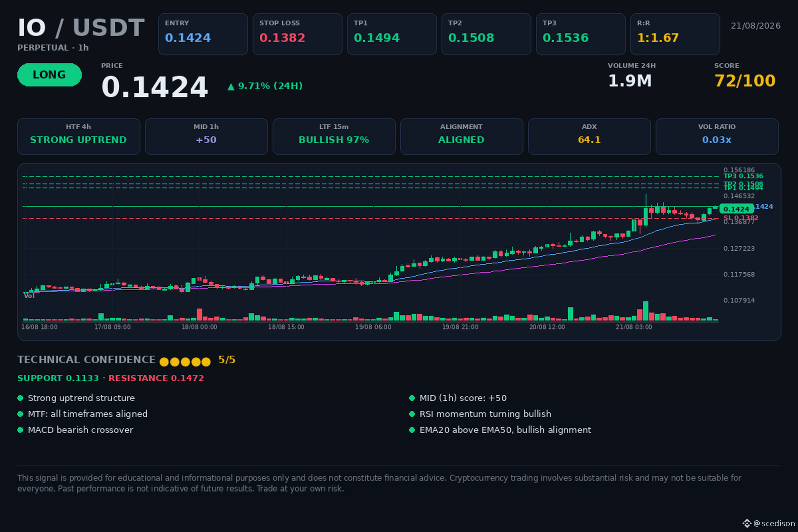Click the 21/08 03:00 time label

pyautogui.click(x=634, y=327)
